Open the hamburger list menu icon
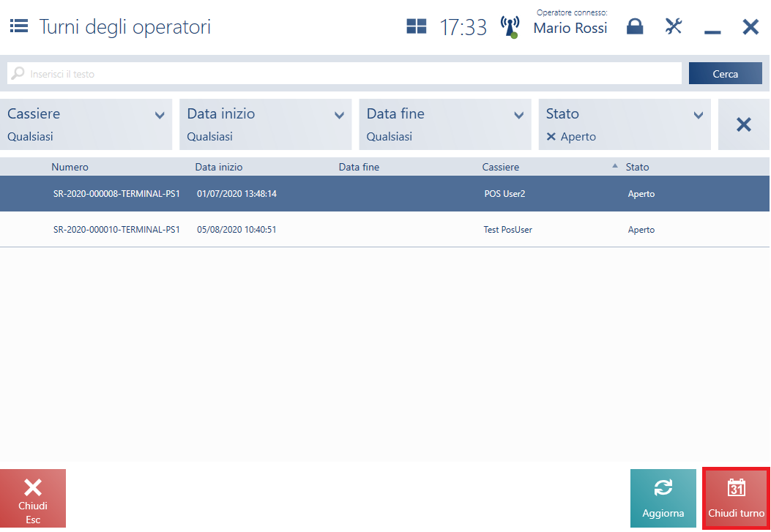Viewport: 771px width, 532px height. click(x=19, y=26)
